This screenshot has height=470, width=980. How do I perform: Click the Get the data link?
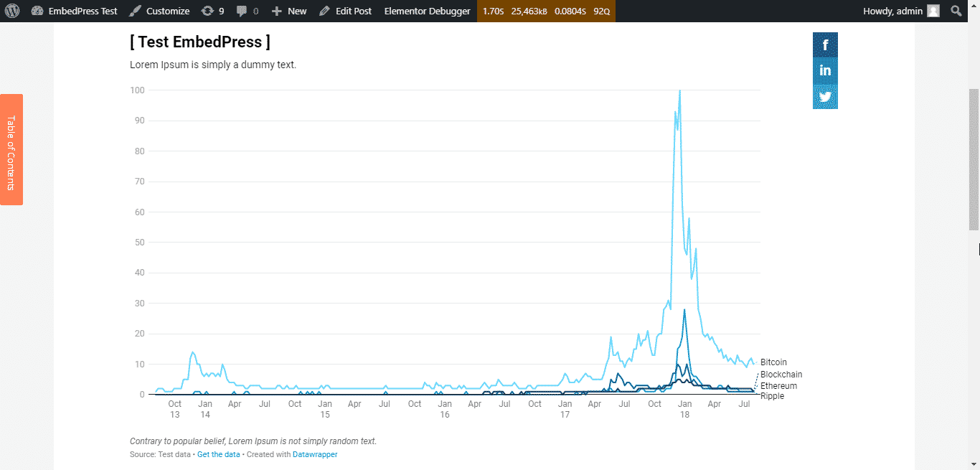[x=219, y=454]
